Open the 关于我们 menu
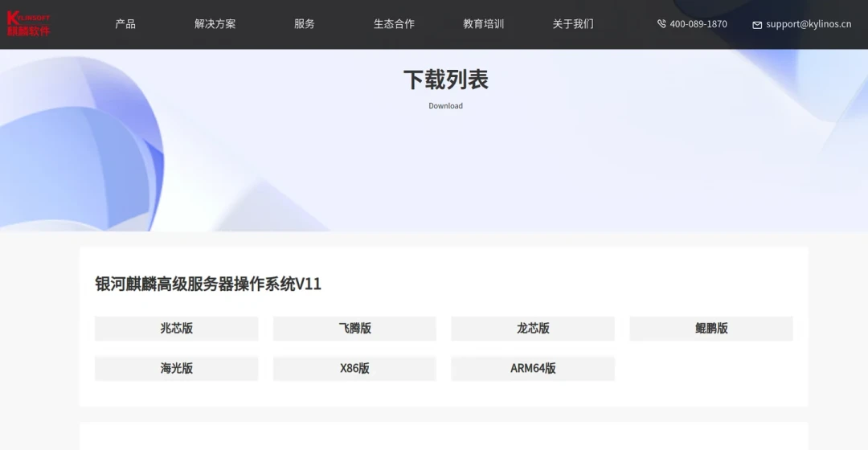Image resolution: width=868 pixels, height=450 pixels. [573, 24]
